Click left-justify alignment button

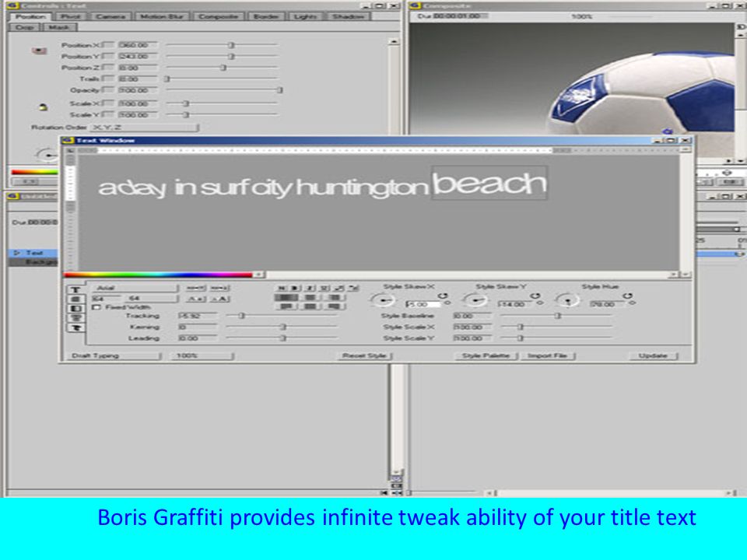pos(286,298)
